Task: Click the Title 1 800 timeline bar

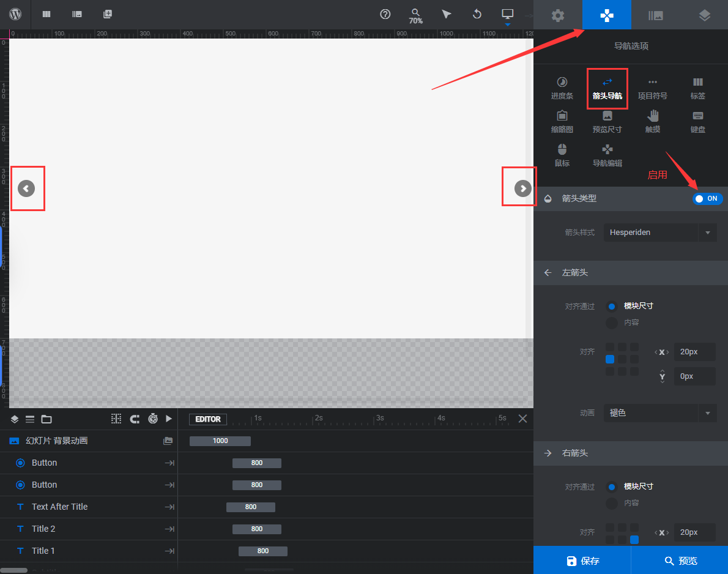Action: [x=263, y=551]
